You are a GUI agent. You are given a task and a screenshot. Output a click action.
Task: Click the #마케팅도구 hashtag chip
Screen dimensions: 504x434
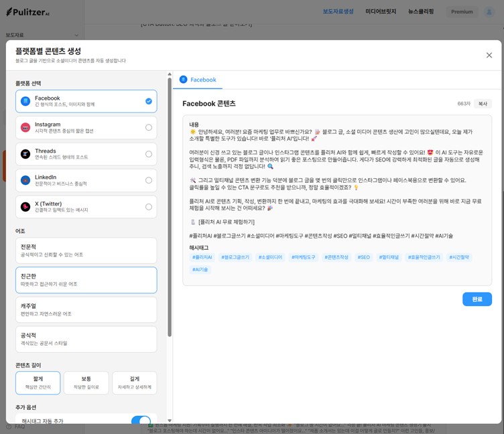coord(304,257)
